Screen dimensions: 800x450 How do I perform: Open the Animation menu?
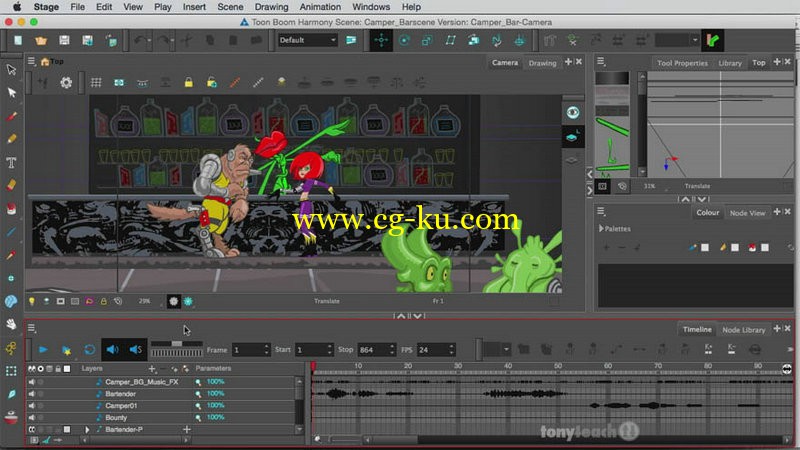[x=320, y=7]
